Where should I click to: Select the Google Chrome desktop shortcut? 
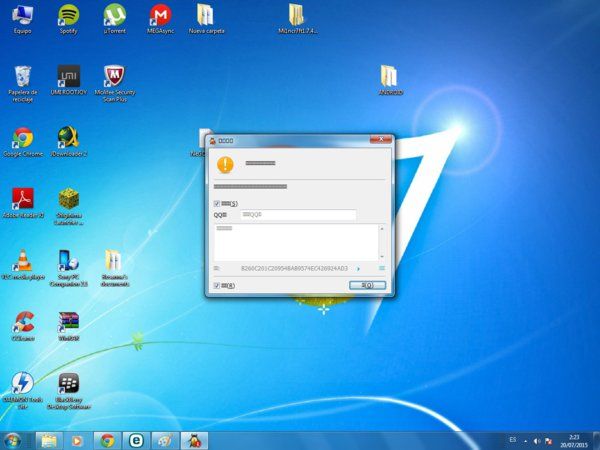[23, 142]
